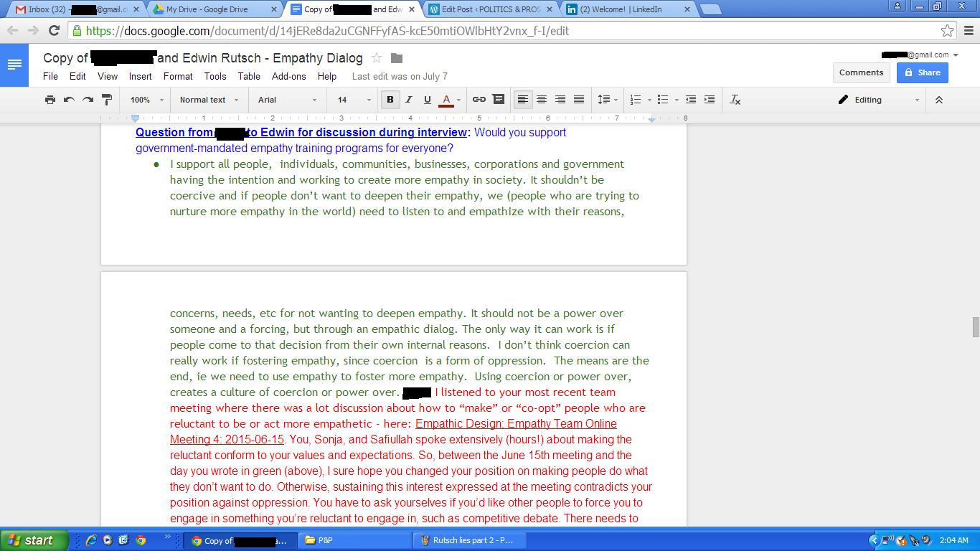980x551 pixels.
Task: Click the Clear formatting icon
Action: click(735, 100)
